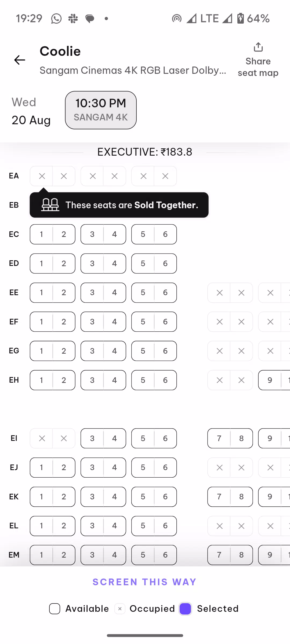Tap the purple Selected legend swatch
Screen dimensions: 290x644
click(x=185, y=609)
